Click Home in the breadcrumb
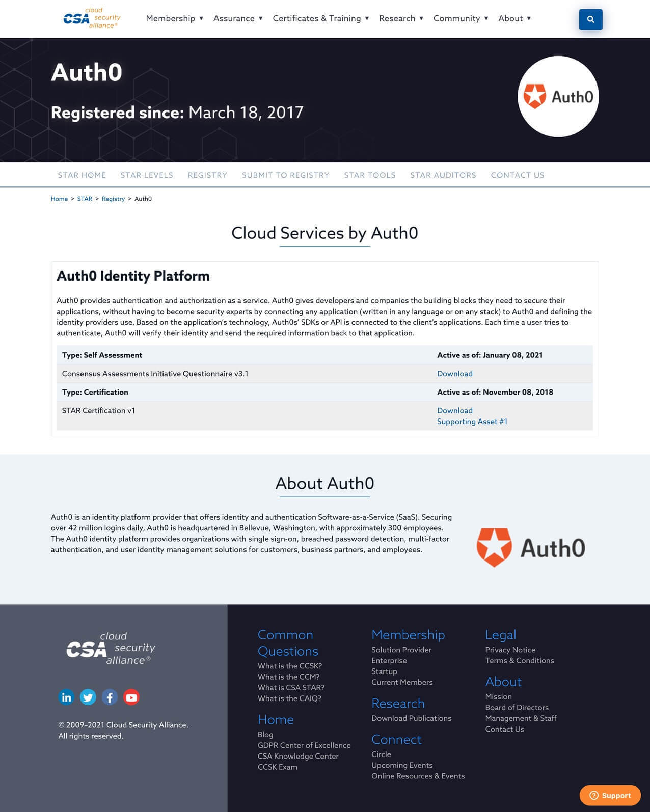This screenshot has height=812, width=650. 59,199
